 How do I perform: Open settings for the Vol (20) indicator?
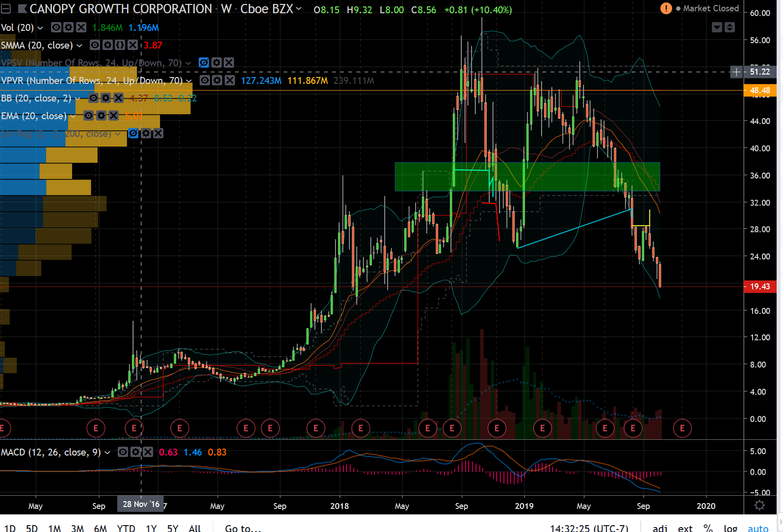69,27
